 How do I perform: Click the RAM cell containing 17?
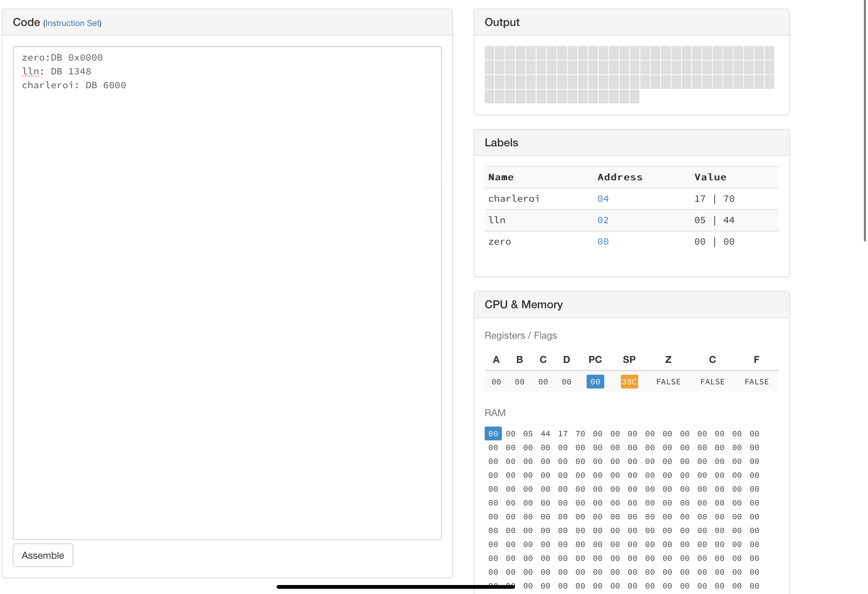pyautogui.click(x=563, y=433)
